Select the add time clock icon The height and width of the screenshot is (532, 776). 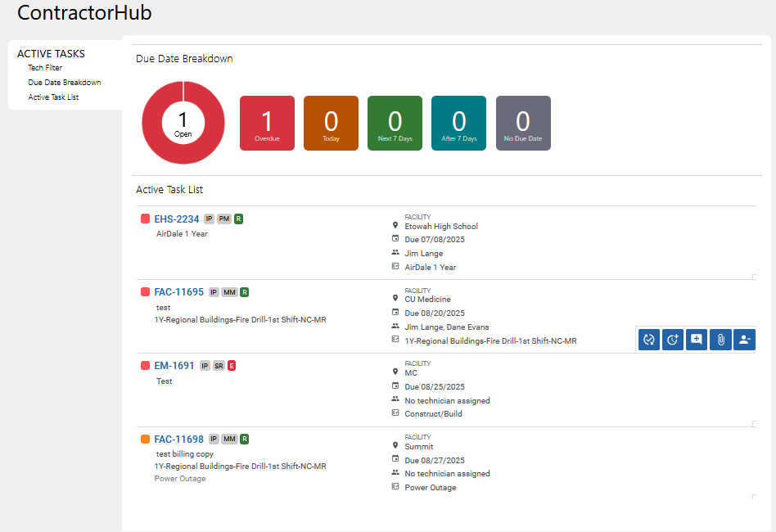[672, 339]
